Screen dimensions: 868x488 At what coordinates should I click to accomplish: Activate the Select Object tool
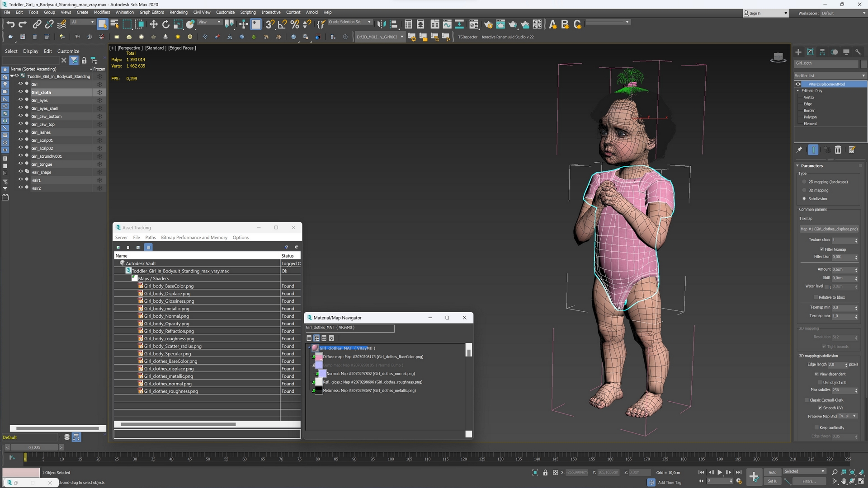[102, 24]
